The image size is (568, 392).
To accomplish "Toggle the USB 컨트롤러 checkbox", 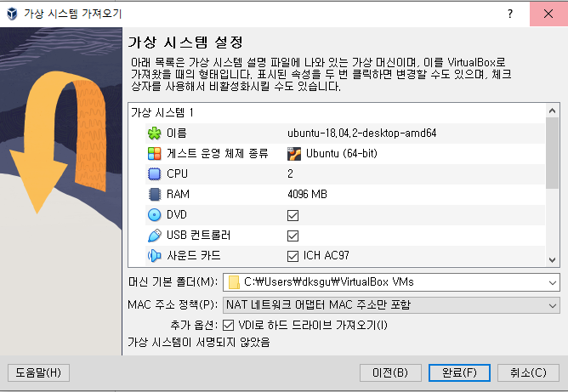I will (293, 236).
